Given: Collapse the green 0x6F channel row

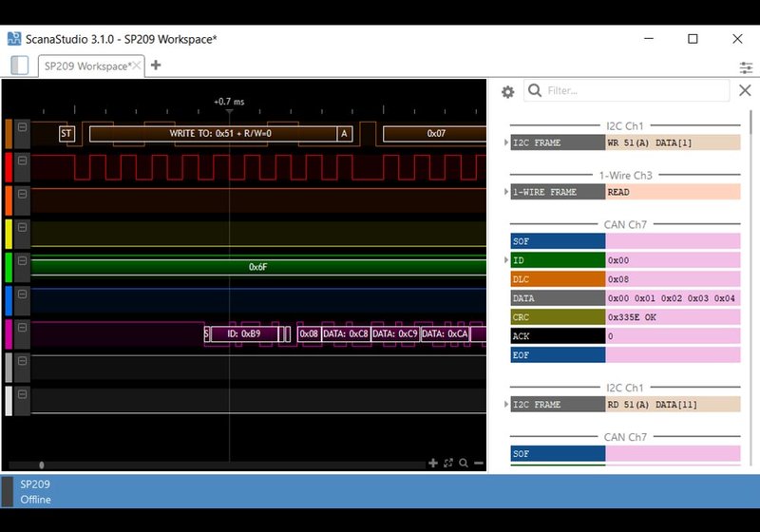Looking at the screenshot, I should 22,260.
